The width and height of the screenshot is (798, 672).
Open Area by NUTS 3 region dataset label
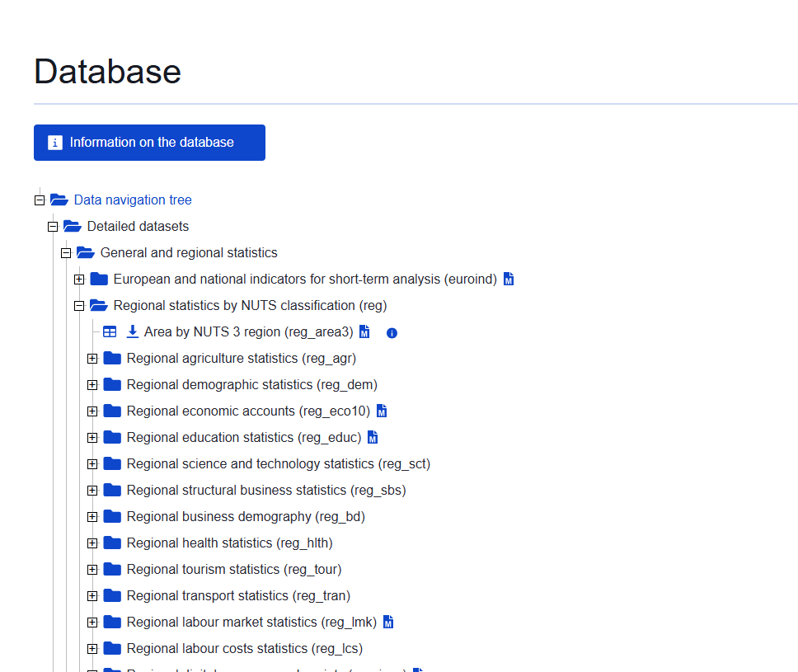248,332
